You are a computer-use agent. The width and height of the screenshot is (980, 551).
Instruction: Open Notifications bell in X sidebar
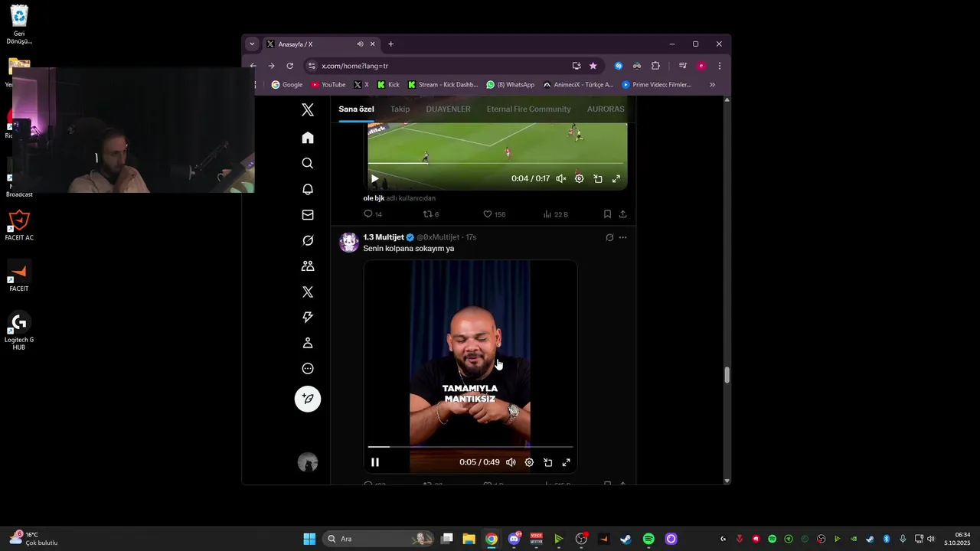[x=308, y=189]
